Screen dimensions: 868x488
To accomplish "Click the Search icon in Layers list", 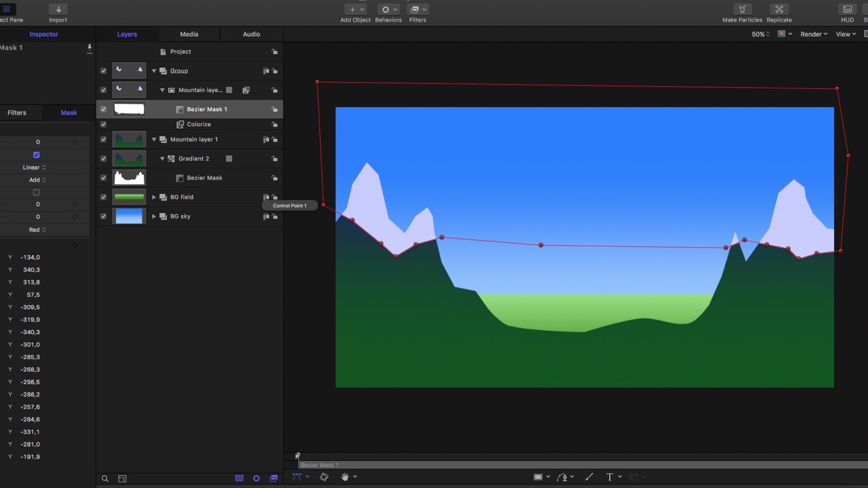I will [x=105, y=479].
